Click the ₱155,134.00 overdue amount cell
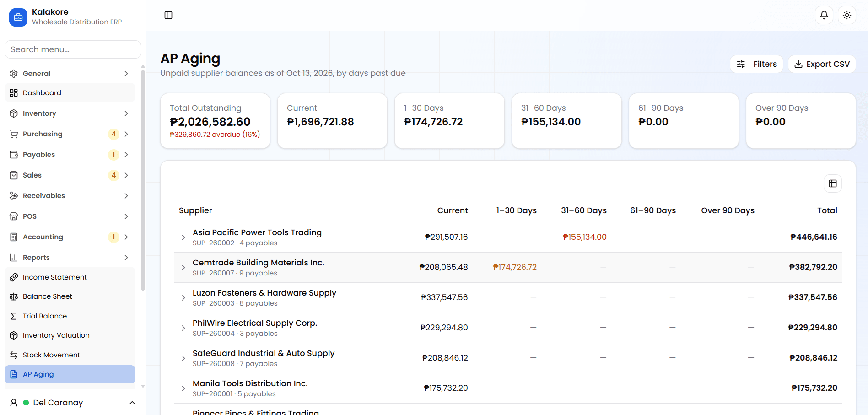This screenshot has height=415, width=868. 585,237
